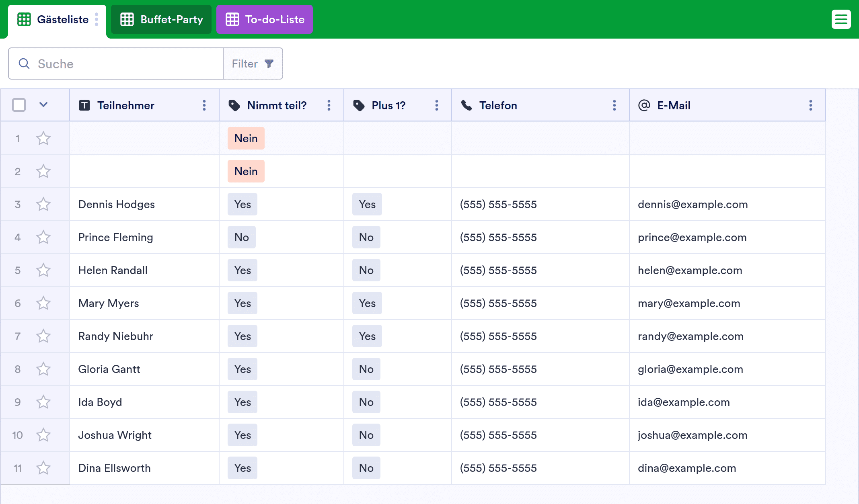Expand the selection chevron dropdown in header
The image size is (859, 504).
(43, 105)
